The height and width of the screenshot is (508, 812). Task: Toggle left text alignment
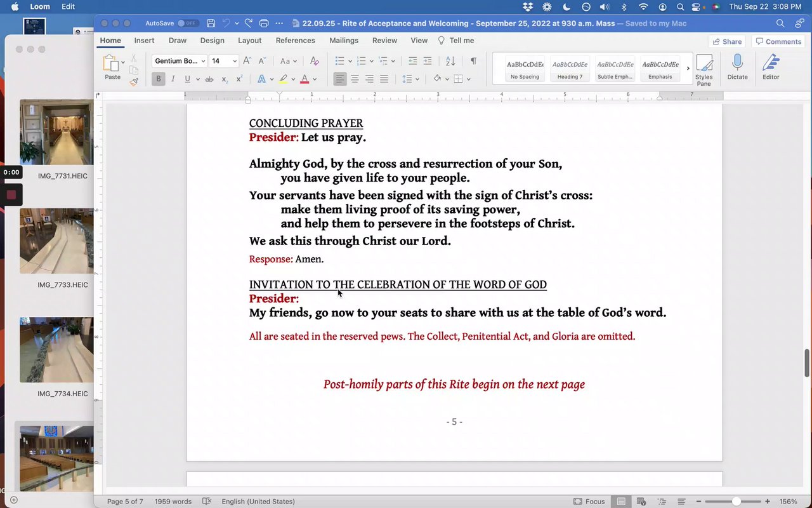(340, 79)
